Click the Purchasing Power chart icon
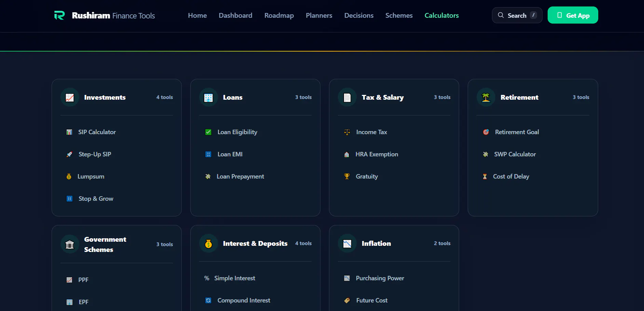 (x=347, y=278)
